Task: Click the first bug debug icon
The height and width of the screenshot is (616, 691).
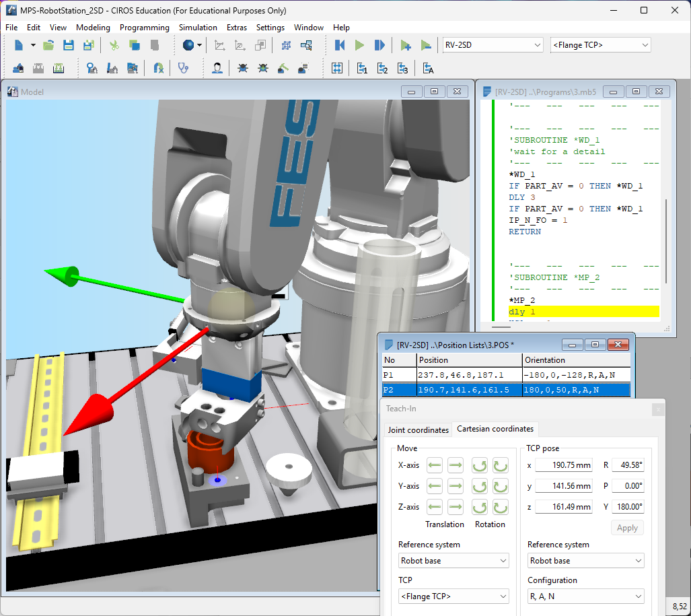Action: [242, 69]
